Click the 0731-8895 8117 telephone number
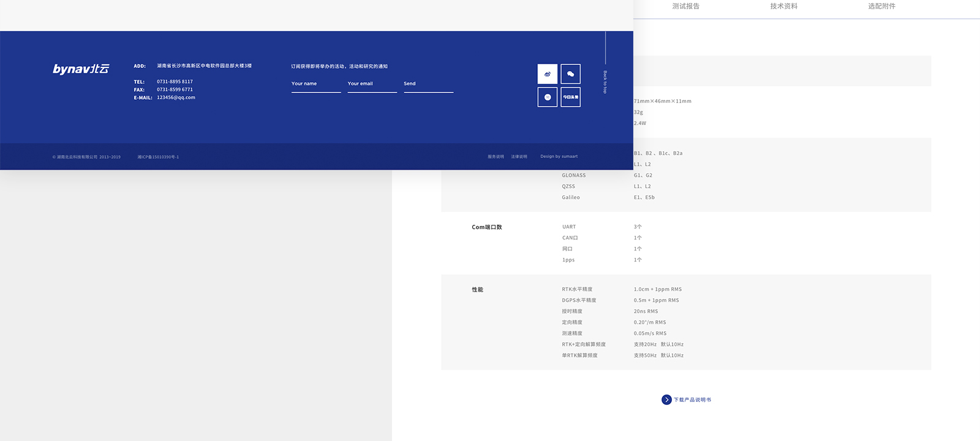This screenshot has height=441, width=980. point(175,81)
